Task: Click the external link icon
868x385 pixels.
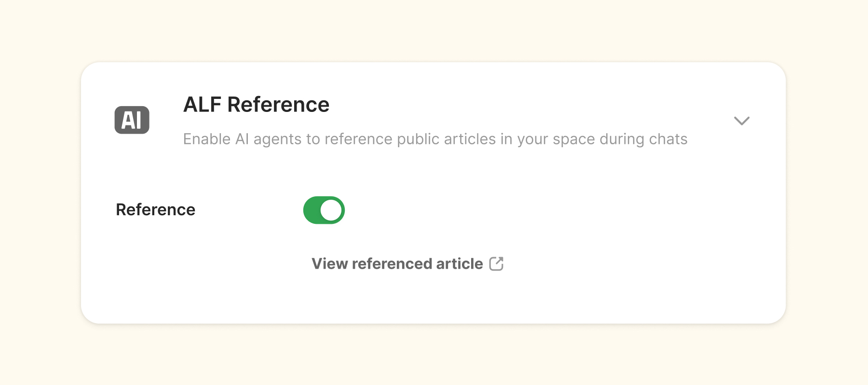Action: tap(496, 264)
